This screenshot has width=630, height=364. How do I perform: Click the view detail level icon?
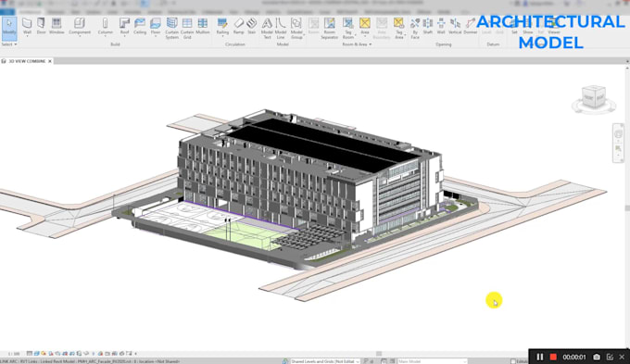pos(30,354)
